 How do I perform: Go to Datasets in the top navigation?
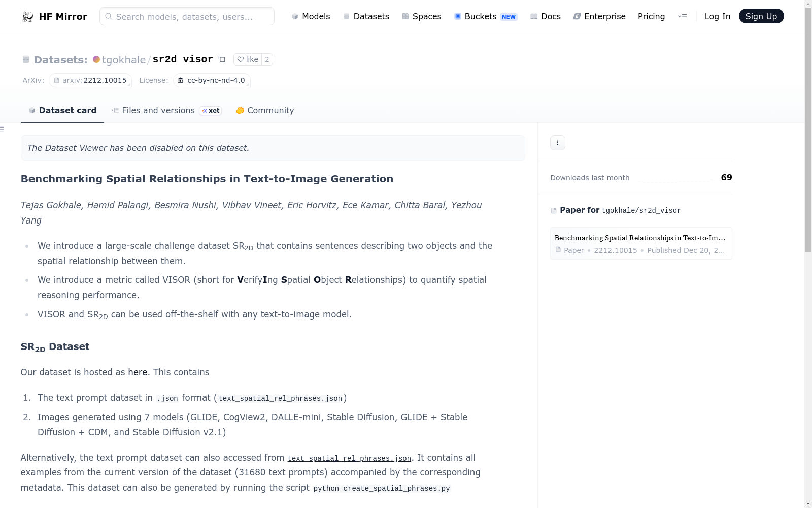click(x=366, y=16)
